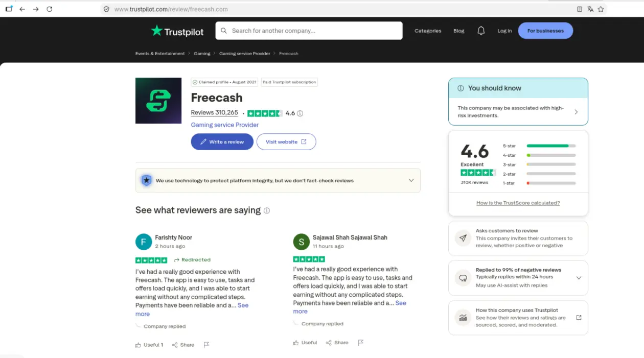This screenshot has width=644, height=358.
Task: Click the Claimed profile August 2021 badge
Action: point(224,82)
